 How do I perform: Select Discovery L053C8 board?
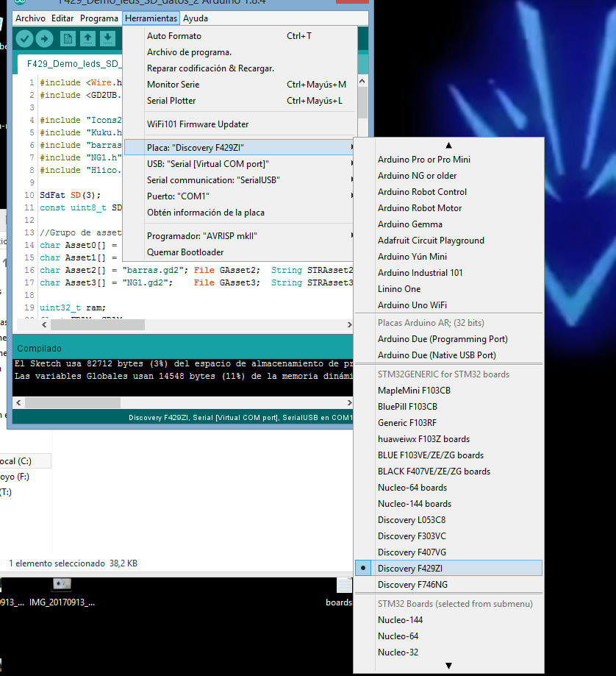point(448,519)
